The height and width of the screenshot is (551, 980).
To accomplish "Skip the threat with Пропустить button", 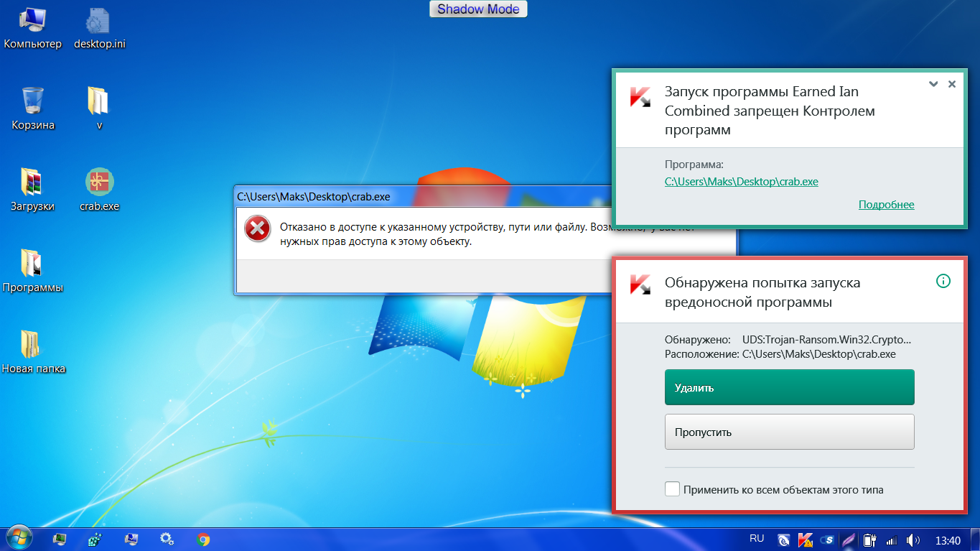I will (x=790, y=432).
